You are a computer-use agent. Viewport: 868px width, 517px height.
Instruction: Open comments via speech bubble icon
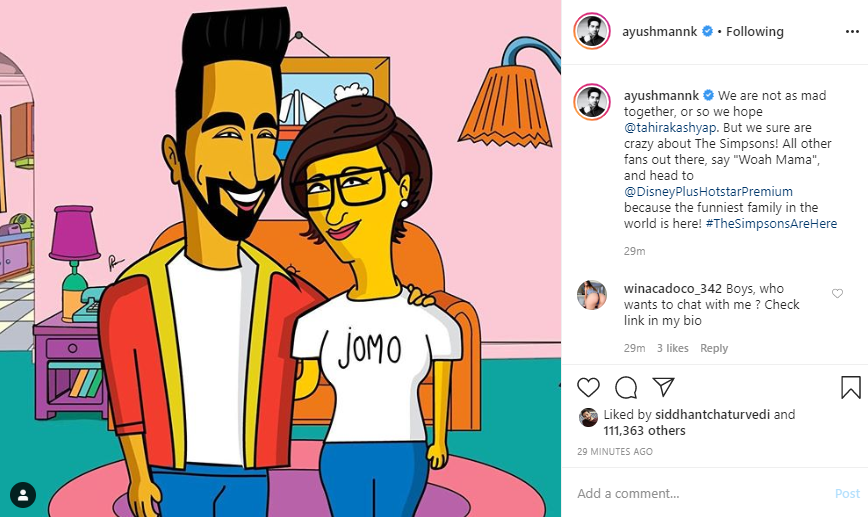[626, 387]
